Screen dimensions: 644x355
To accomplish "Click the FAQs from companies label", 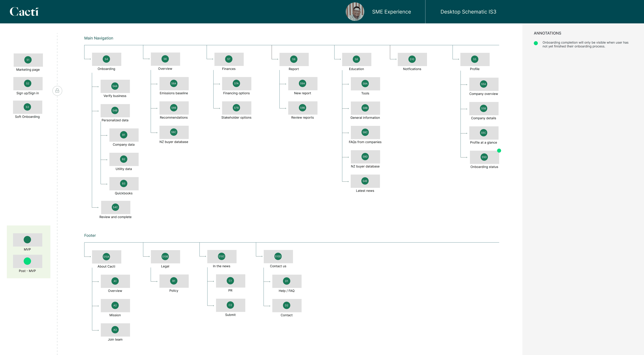I will click(x=365, y=142).
